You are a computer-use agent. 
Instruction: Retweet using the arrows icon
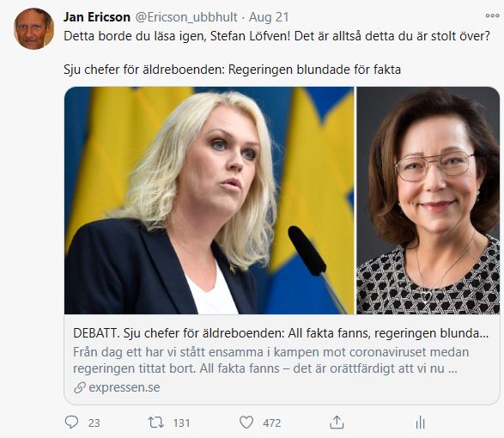tap(156, 423)
